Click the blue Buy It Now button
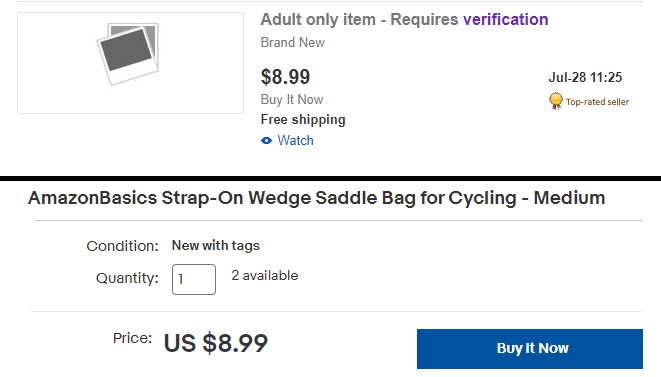 530,349
